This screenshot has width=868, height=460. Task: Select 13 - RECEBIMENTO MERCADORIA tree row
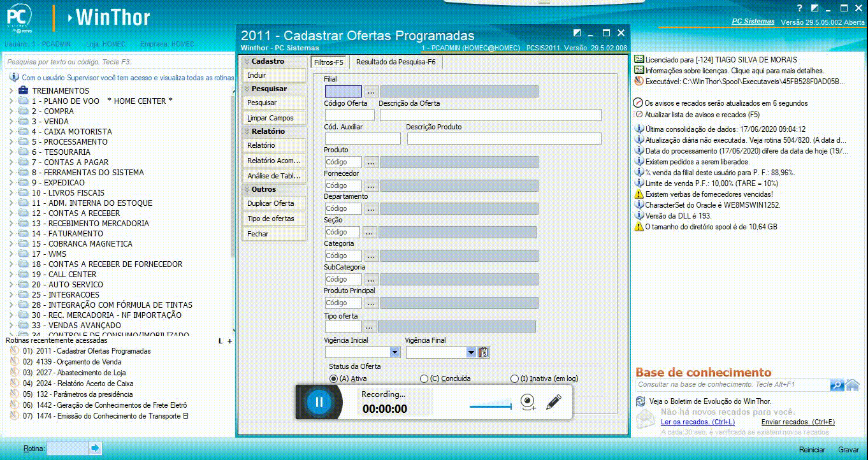click(x=90, y=223)
